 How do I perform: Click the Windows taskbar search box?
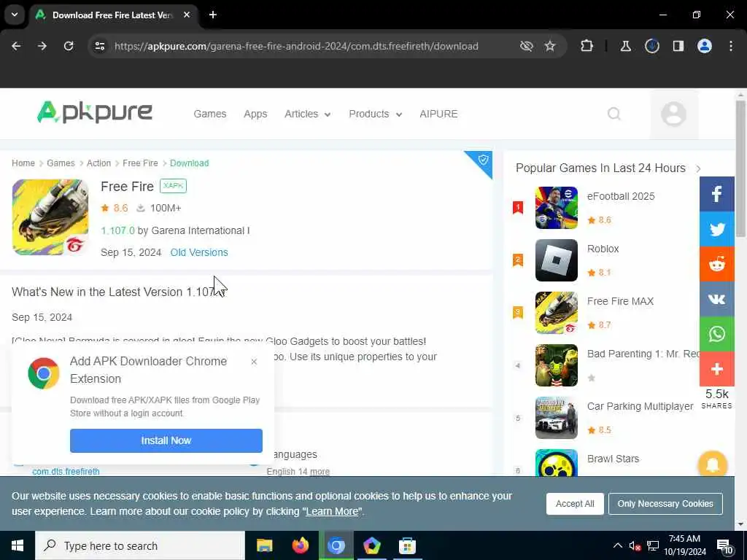pyautogui.click(x=139, y=545)
